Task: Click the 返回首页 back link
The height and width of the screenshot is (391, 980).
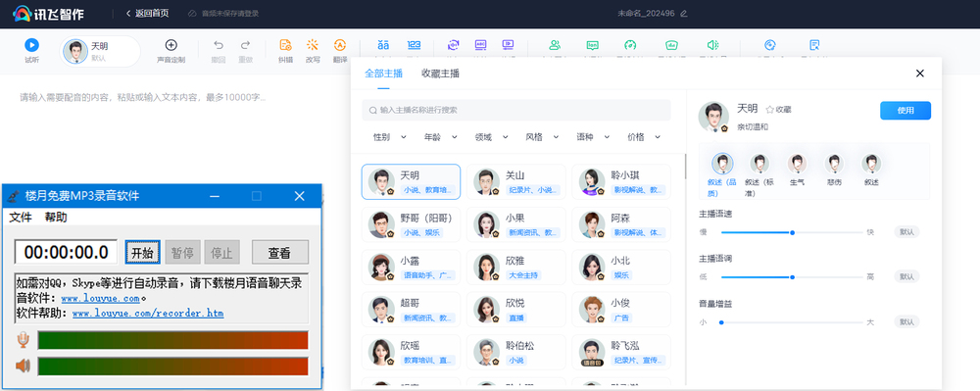Action: [x=148, y=13]
